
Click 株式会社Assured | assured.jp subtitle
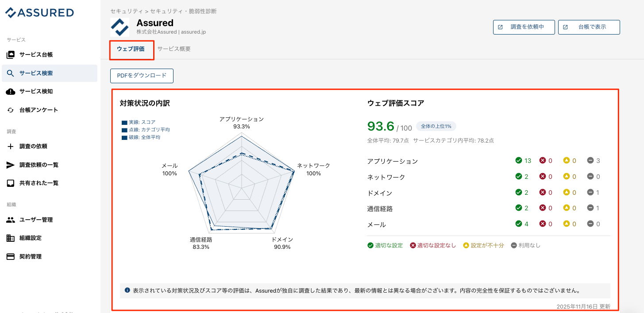(x=171, y=32)
